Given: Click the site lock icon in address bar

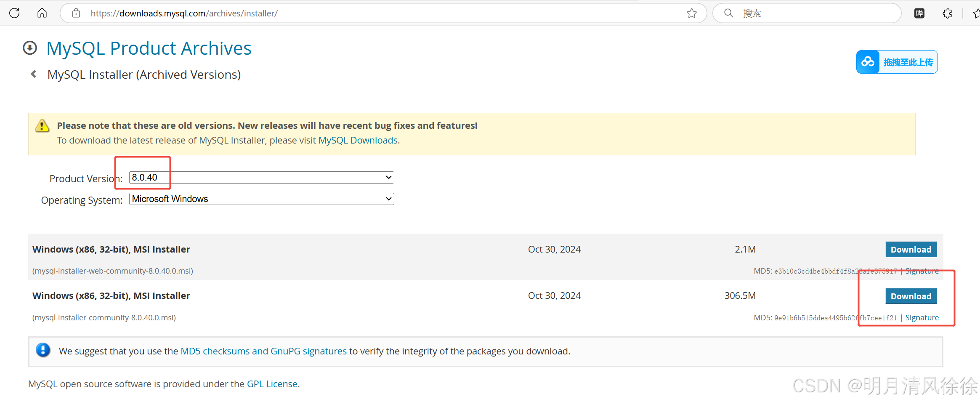Looking at the screenshot, I should [76, 13].
